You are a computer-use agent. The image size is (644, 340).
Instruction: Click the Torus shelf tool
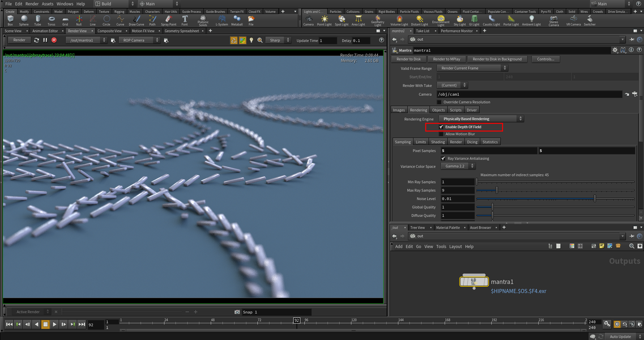coord(52,20)
